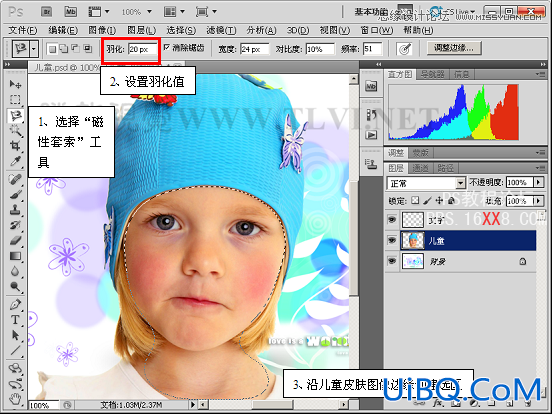Click the 基本功能 workspace button

[x=371, y=12]
